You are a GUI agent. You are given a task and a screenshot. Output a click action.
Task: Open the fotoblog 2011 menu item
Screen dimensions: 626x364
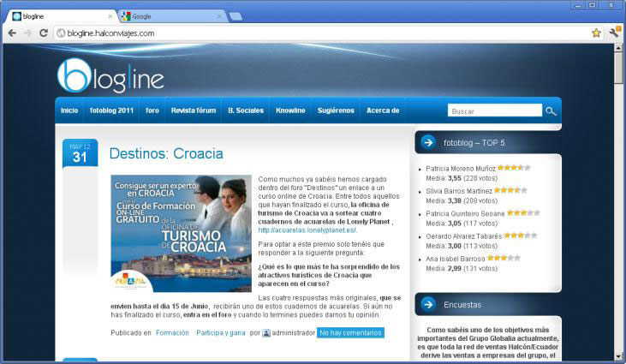(x=112, y=110)
